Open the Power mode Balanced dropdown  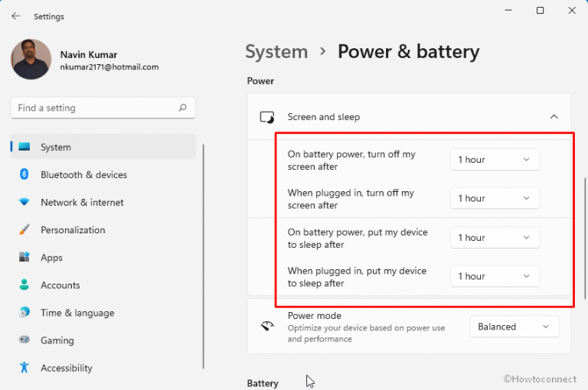point(514,327)
